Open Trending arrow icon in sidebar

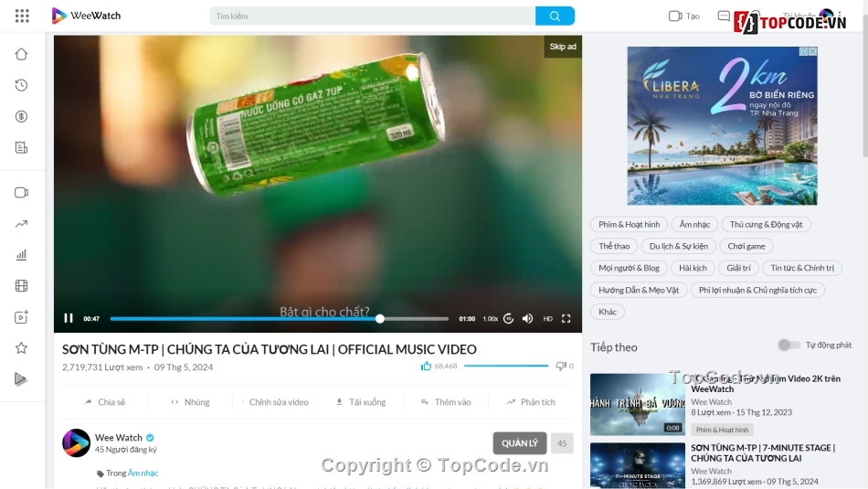(x=21, y=224)
